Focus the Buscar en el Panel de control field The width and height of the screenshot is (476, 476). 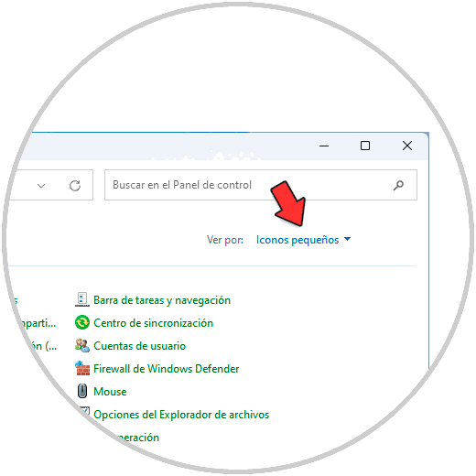pos(261,185)
